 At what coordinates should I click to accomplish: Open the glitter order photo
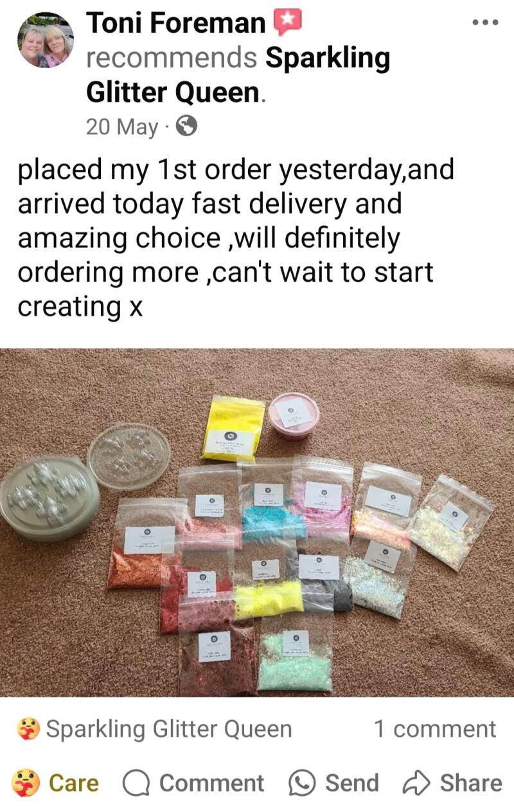click(257, 522)
